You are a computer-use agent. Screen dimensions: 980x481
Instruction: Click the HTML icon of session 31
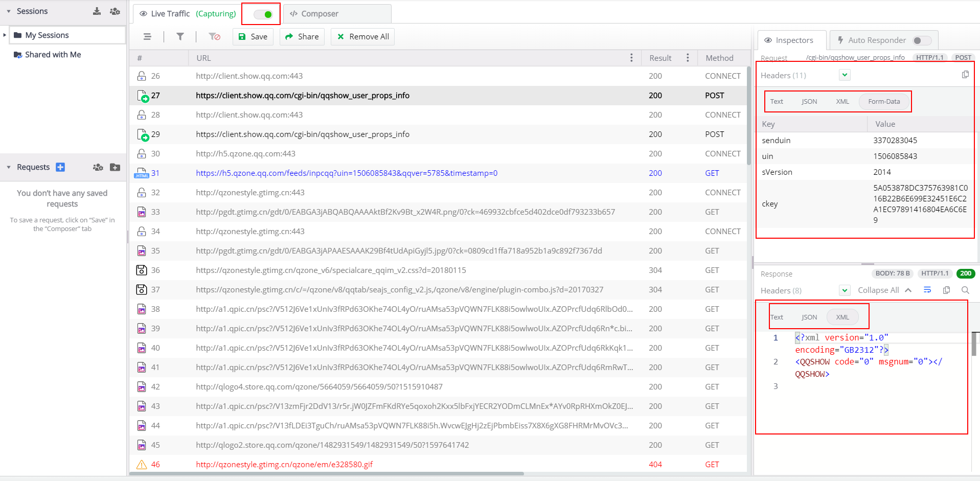(x=142, y=173)
